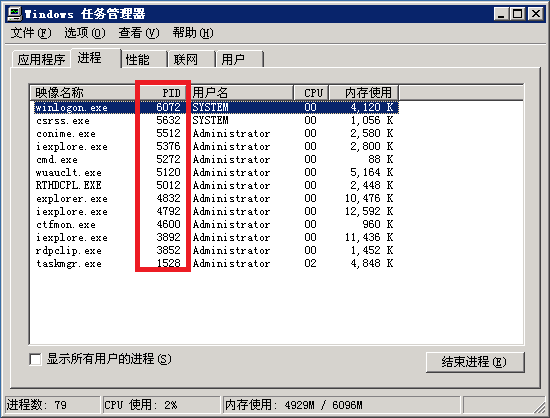Sort by 内存使用 column header
This screenshot has height=418, width=550.
[x=363, y=93]
